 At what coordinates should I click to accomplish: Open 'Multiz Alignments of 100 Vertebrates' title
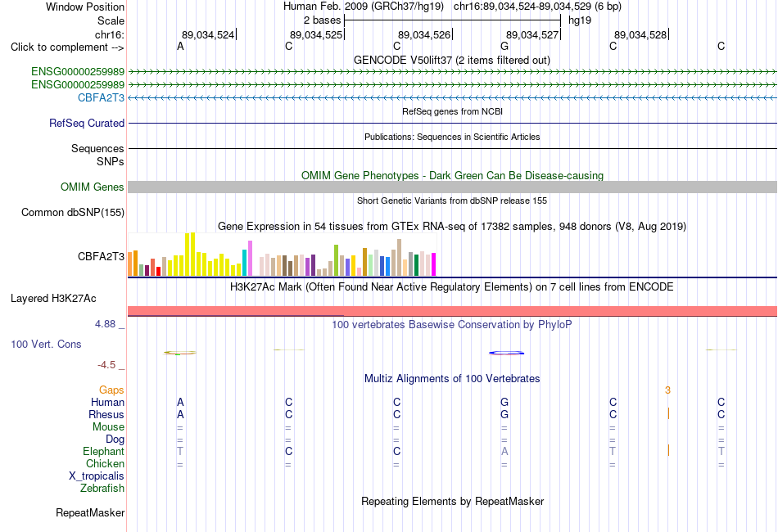(x=452, y=379)
